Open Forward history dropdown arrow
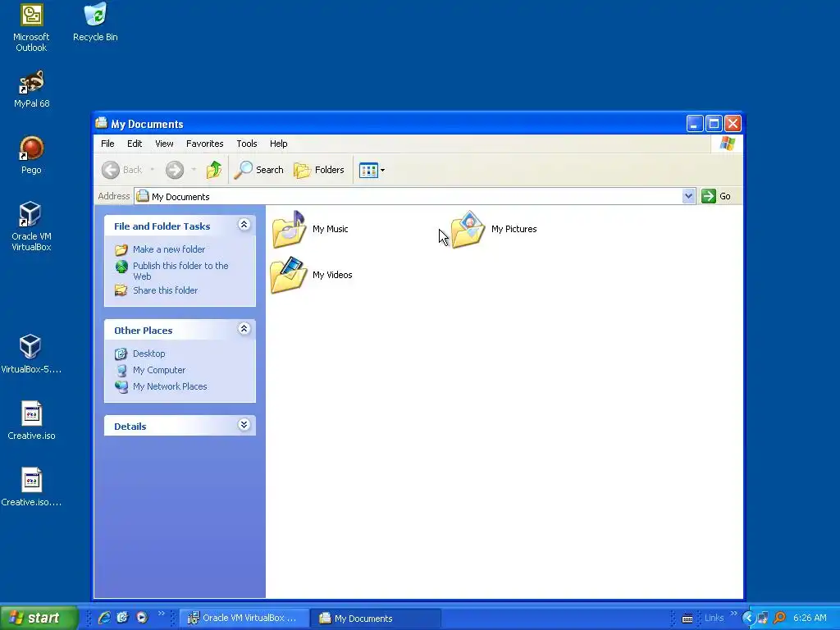The height and width of the screenshot is (630, 840). (194, 170)
